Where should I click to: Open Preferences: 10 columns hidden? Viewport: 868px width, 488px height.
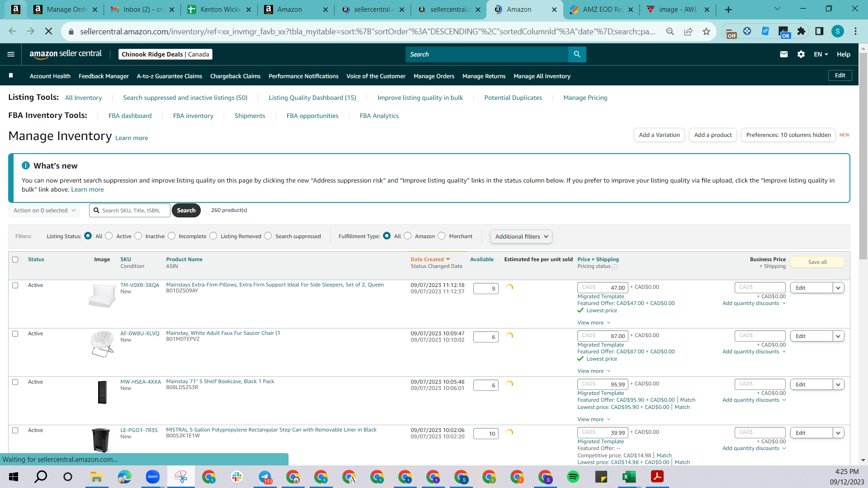coord(788,135)
